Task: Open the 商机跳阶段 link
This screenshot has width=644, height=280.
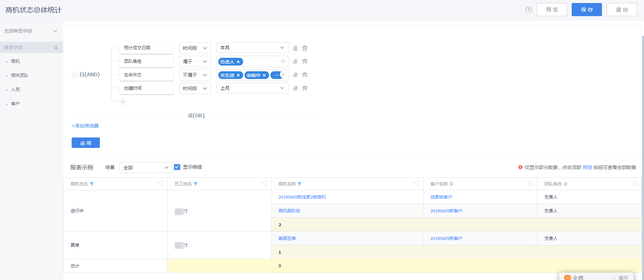Action: 289,211
